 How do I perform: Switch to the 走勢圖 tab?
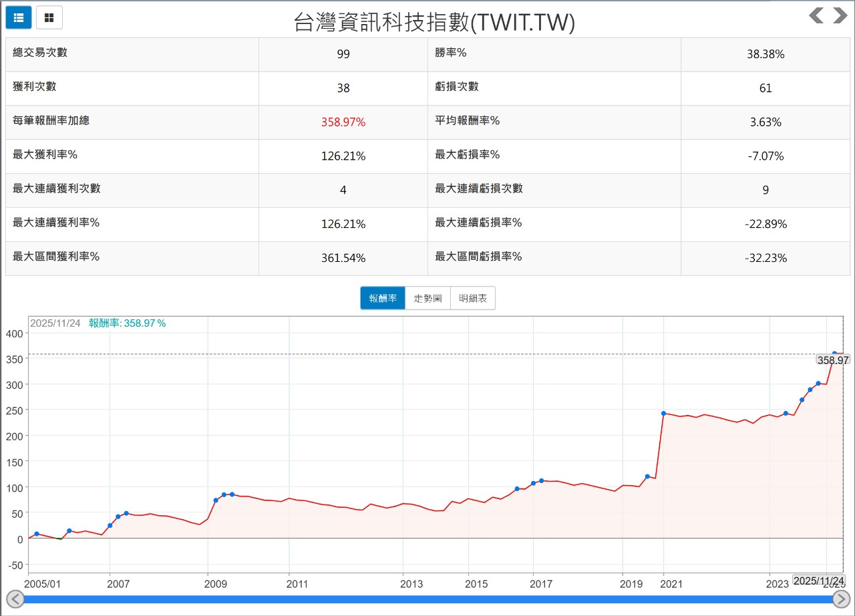tap(427, 298)
